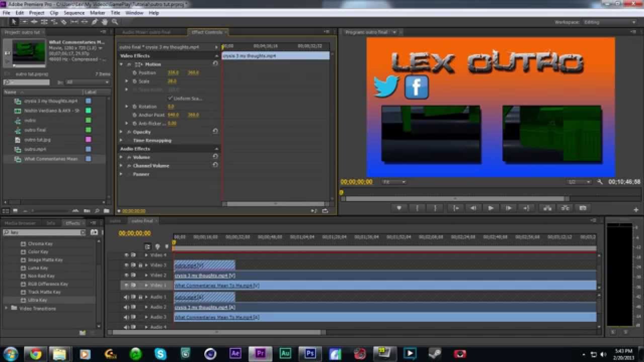
Task: Click the Lift button
Action: [x=547, y=208]
